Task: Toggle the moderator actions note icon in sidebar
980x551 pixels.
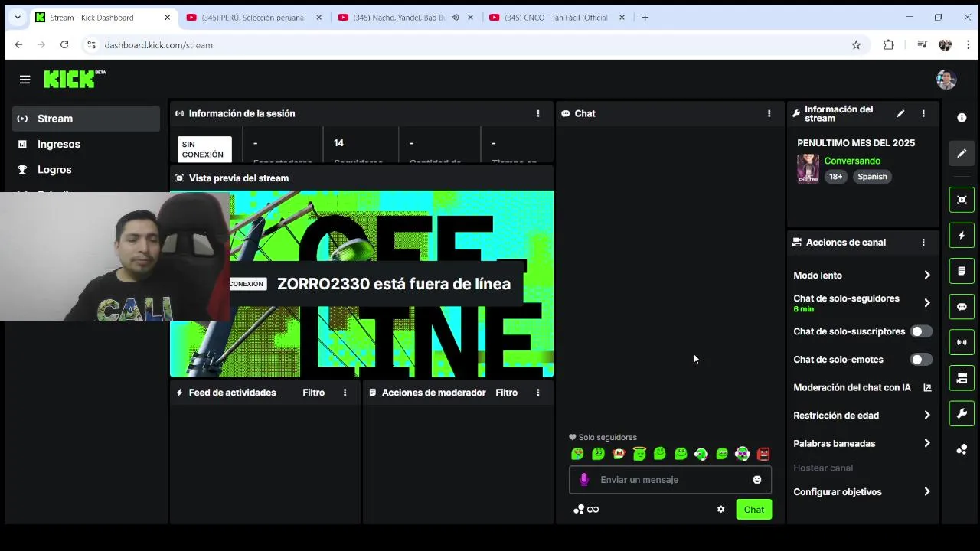Action: [x=962, y=271]
